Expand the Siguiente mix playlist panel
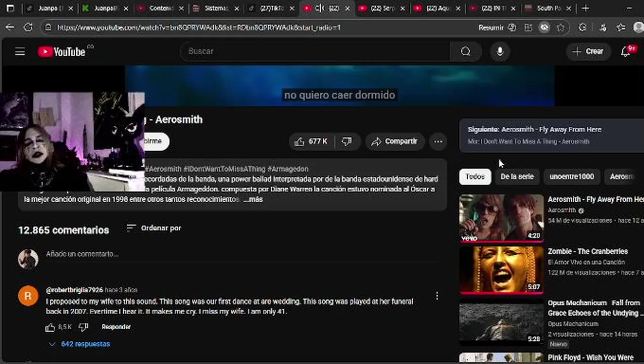 (552, 135)
